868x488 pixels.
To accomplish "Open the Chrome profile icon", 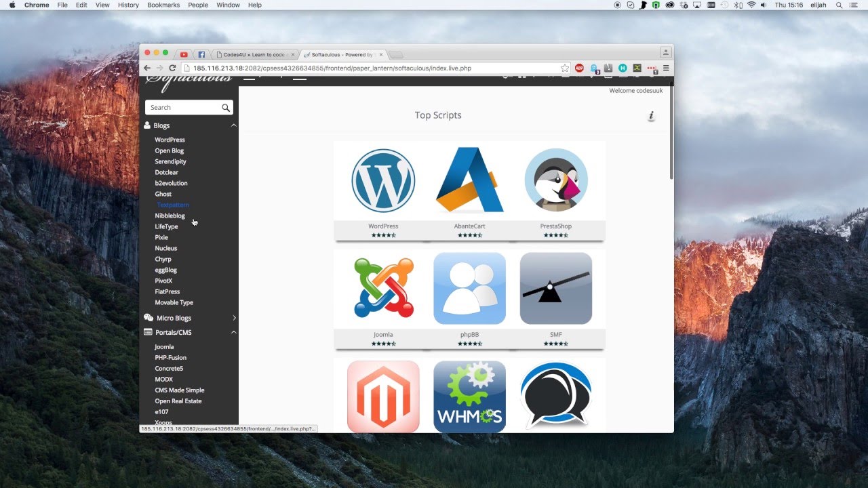I will (665, 52).
